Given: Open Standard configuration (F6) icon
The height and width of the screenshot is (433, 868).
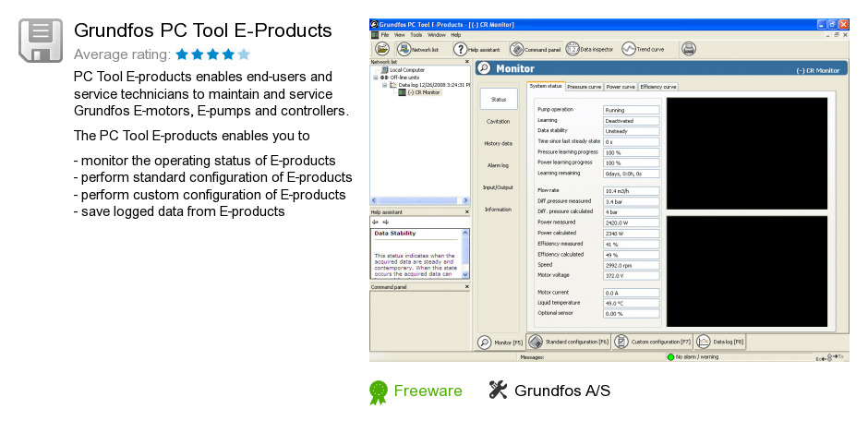Looking at the screenshot, I should (x=536, y=342).
